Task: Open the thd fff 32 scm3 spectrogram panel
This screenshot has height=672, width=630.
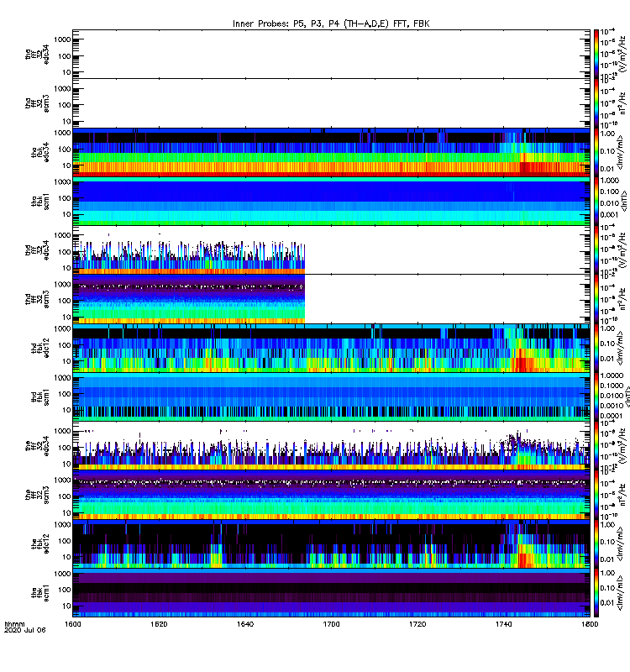Action: coord(331,299)
